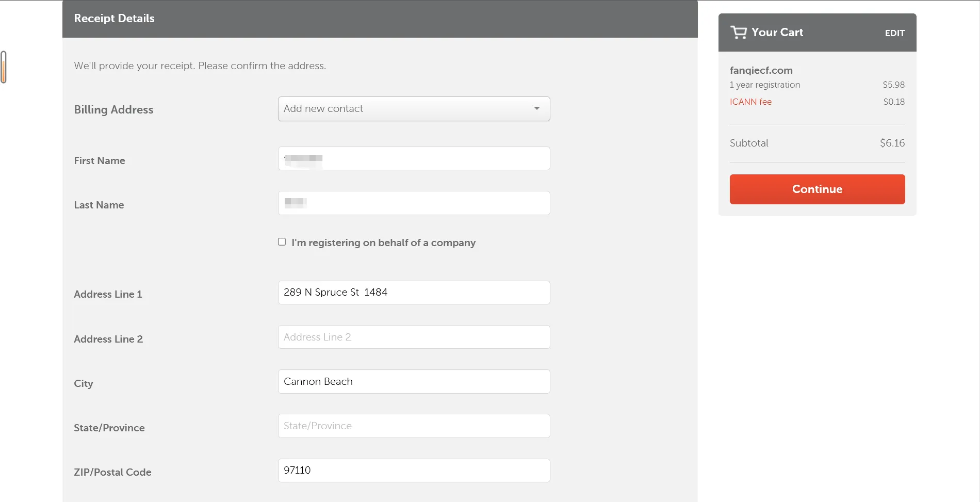Click the Receipt Details header bar
This screenshot has width=980, height=502.
point(380,19)
